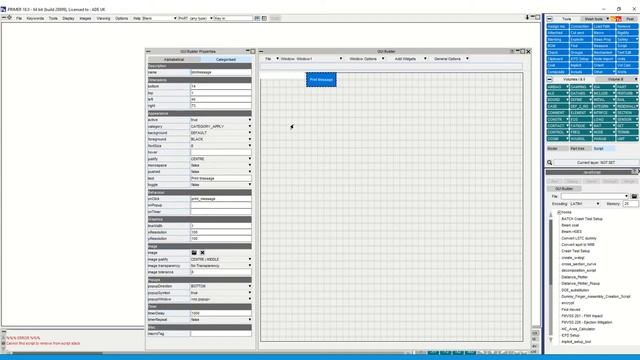Viewport: 640px width, 360px height.
Task: Clear image with the X icon
Action: (x=202, y=253)
